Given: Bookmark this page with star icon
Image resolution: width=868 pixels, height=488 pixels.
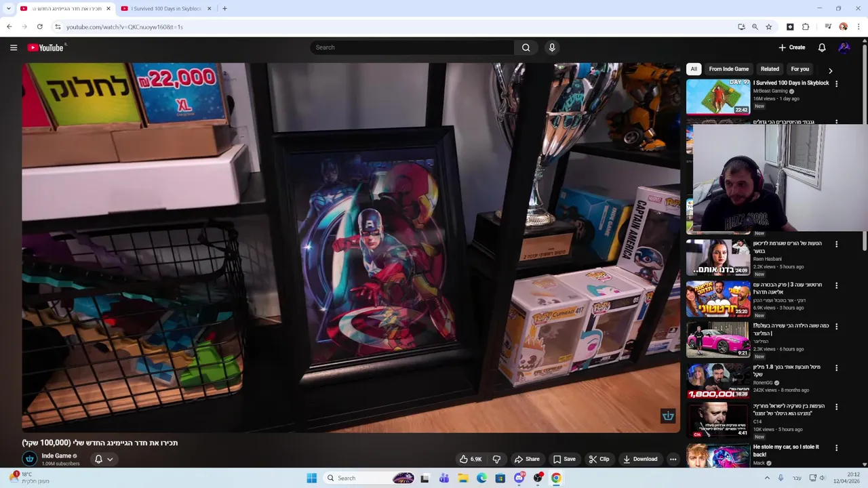Looking at the screenshot, I should 768,26.
